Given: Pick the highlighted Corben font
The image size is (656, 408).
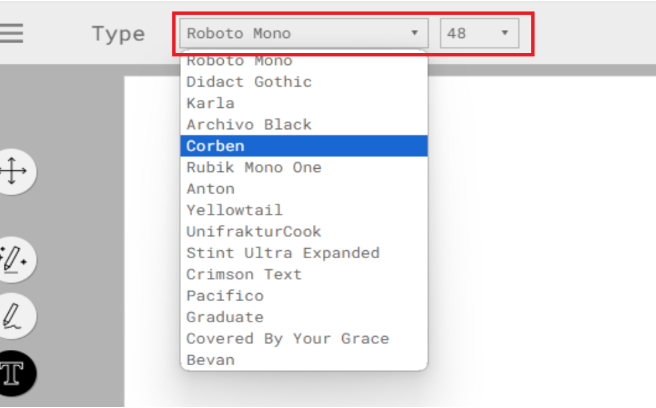Looking at the screenshot, I should 215,146.
